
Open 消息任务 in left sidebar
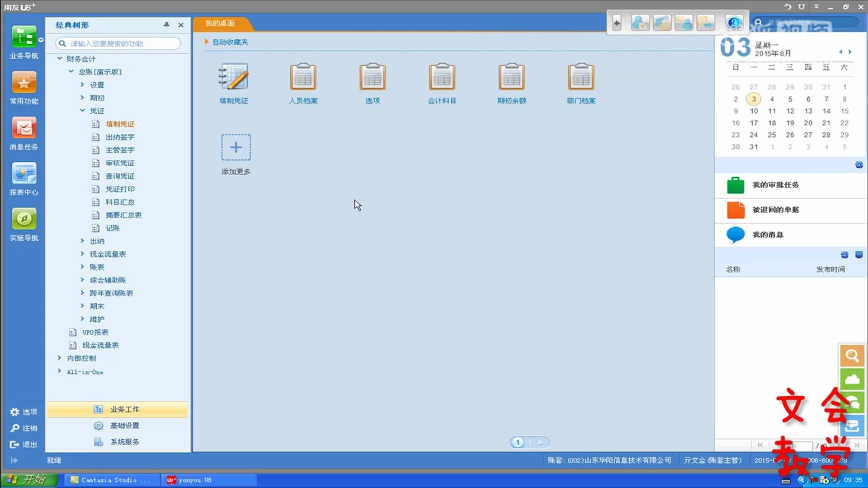coord(24,129)
